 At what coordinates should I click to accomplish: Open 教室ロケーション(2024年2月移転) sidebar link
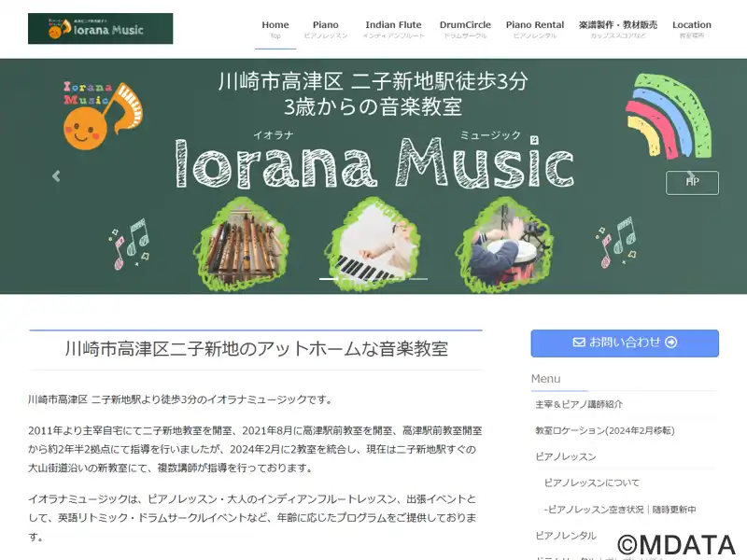pos(605,430)
